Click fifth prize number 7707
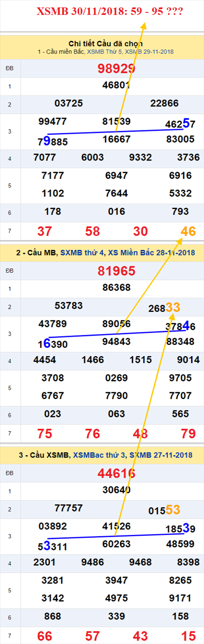This screenshot has height=644, width=204. [x=180, y=396]
